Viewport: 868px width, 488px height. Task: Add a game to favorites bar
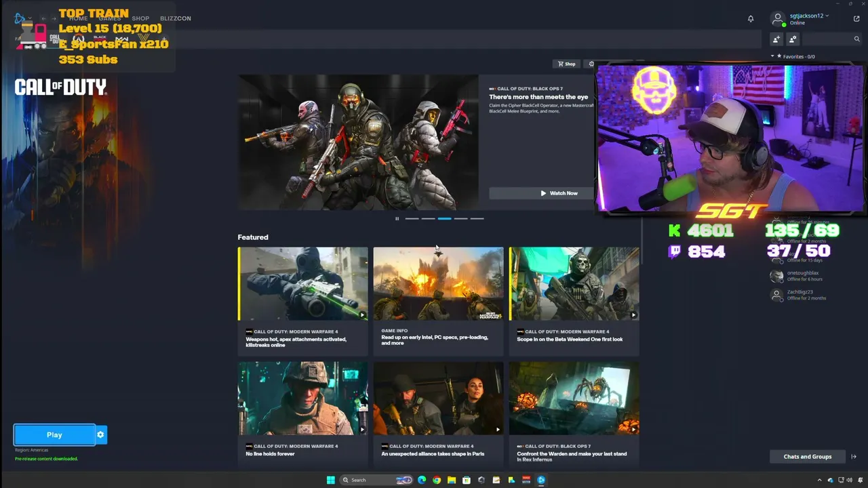[163, 39]
